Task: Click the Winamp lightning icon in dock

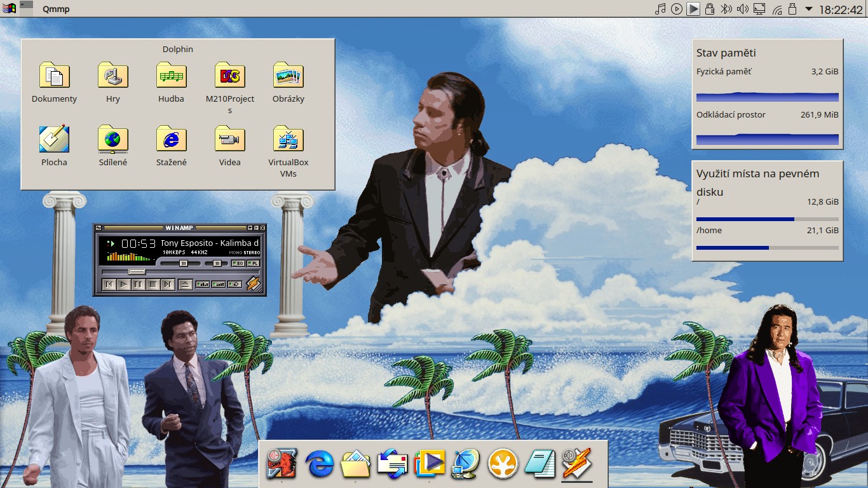Action: pyautogui.click(x=577, y=463)
